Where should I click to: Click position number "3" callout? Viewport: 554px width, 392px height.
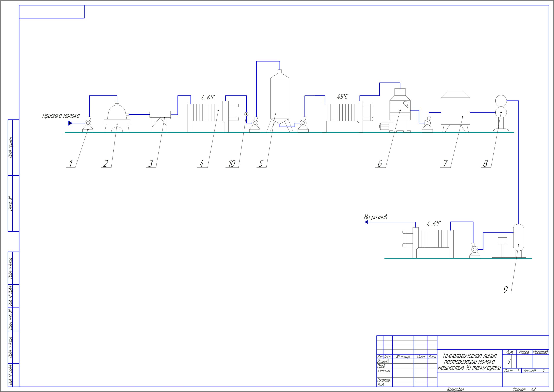151,164
